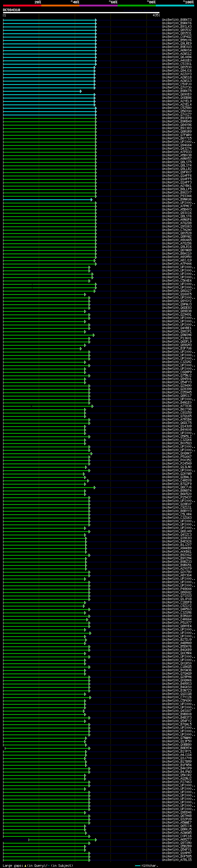Select hit label UniRef100_Q8S530
This screenshot has height=868, width=197.
[176, 67]
